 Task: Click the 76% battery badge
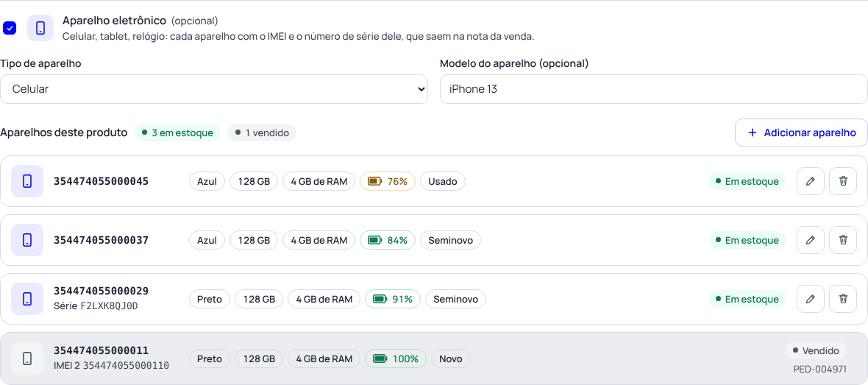pos(388,181)
